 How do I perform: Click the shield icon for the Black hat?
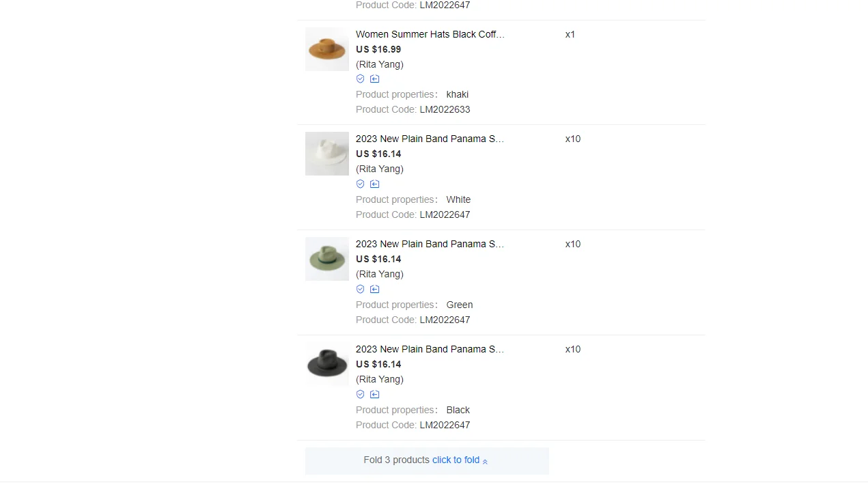coord(361,395)
